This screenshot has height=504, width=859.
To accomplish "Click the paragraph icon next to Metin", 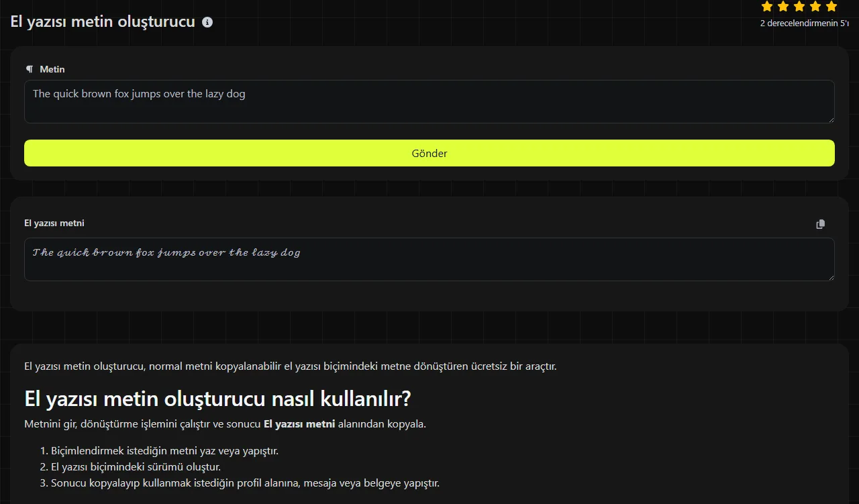I will tap(29, 69).
